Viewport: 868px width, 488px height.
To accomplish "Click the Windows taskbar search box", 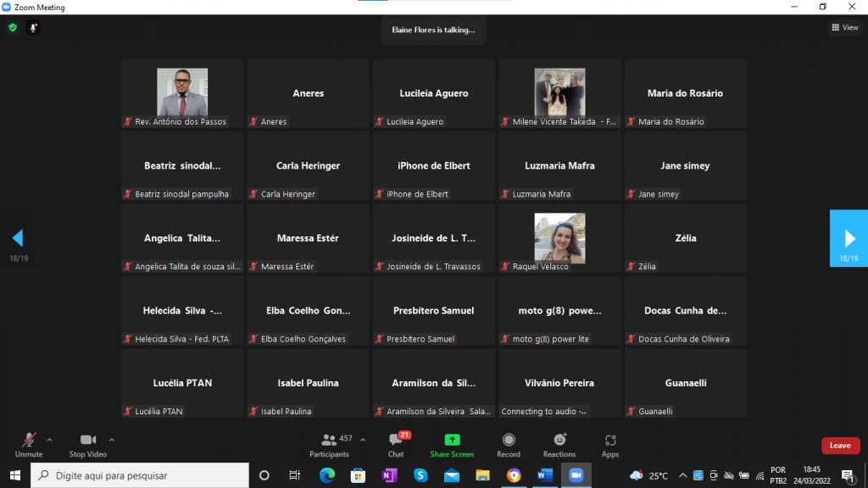I will [x=139, y=475].
